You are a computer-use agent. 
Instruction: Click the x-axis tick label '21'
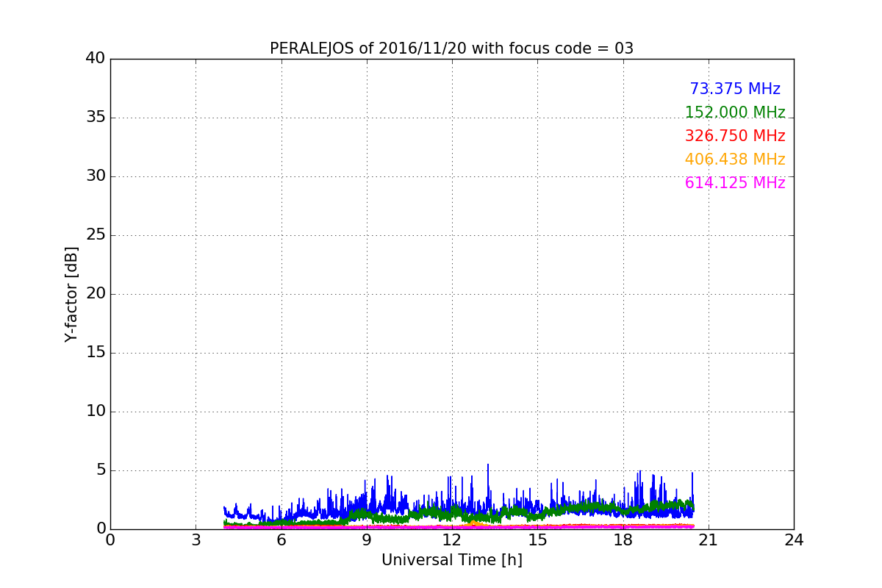[x=708, y=540]
